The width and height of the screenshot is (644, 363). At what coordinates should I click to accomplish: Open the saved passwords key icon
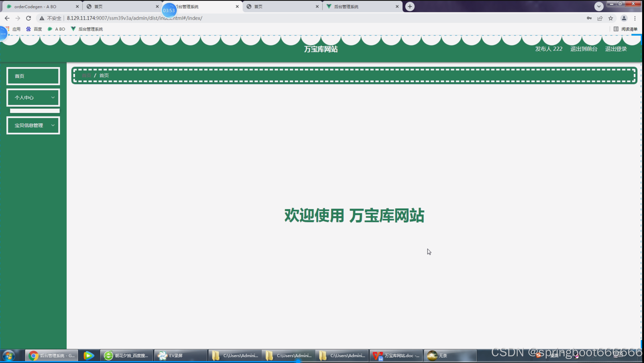(x=589, y=18)
